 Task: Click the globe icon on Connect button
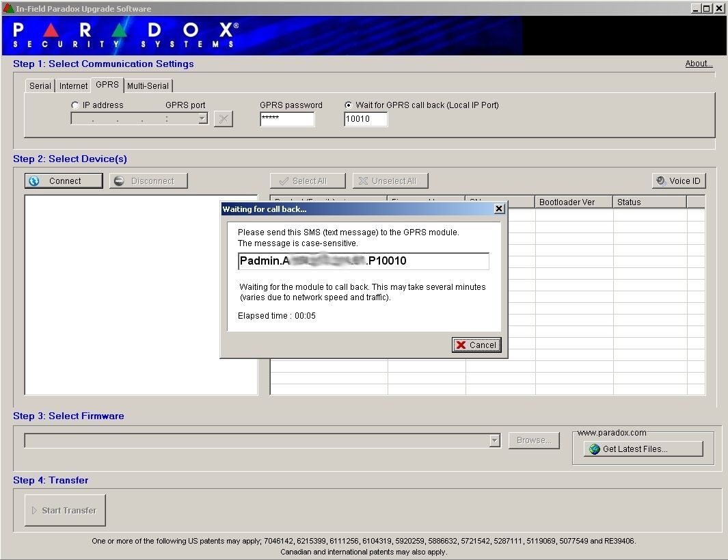[34, 181]
